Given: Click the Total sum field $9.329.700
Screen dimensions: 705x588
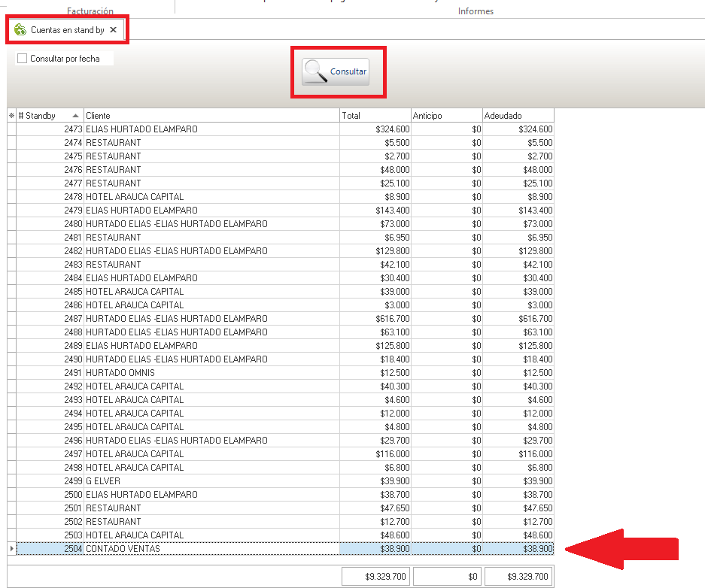Looking at the screenshot, I should coord(374,577).
